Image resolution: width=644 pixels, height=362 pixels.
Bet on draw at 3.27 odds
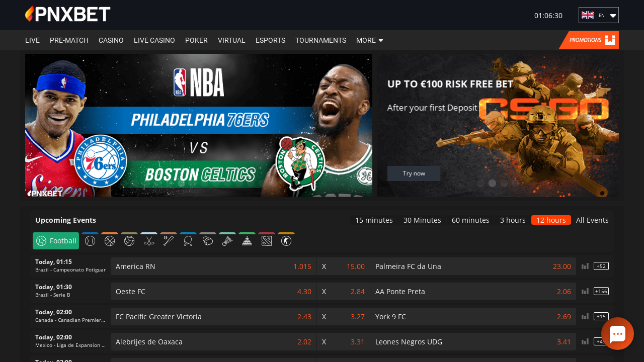pyautogui.click(x=343, y=316)
